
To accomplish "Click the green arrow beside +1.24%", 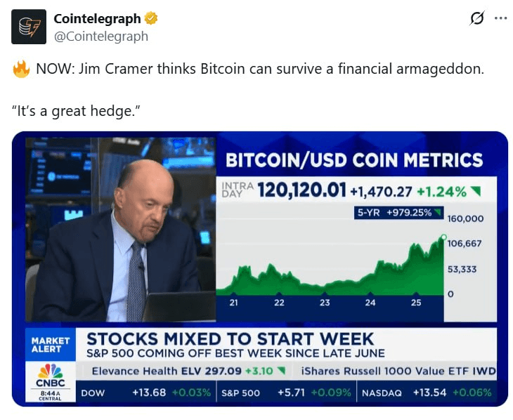I will [476, 191].
